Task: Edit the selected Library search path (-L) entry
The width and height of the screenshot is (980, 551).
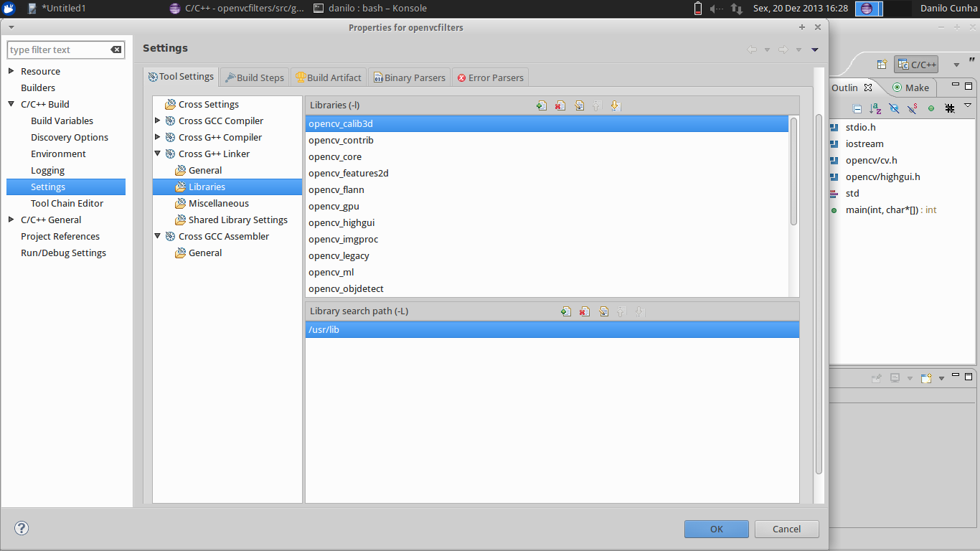Action: pos(603,311)
